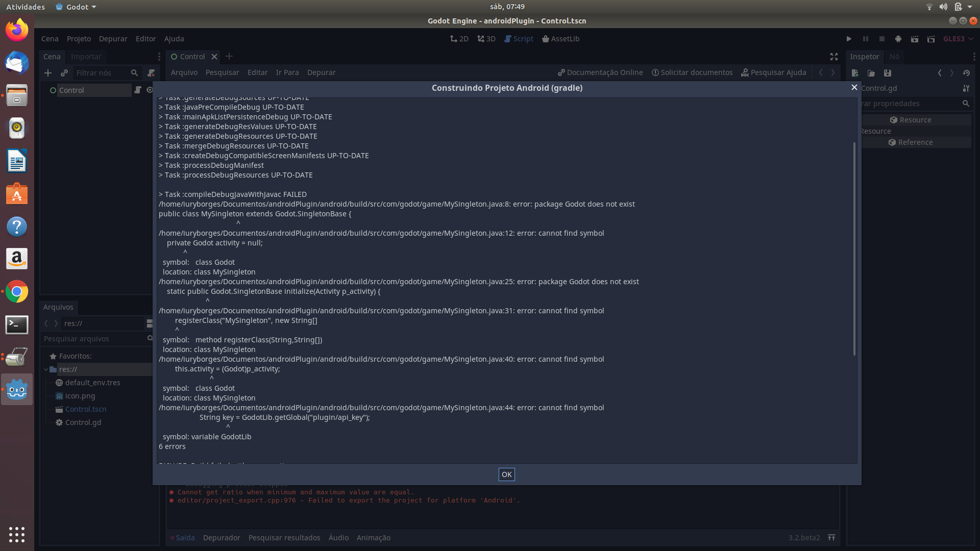The height and width of the screenshot is (551, 980).
Task: Create a new resource in the Inspector
Action: (x=855, y=73)
